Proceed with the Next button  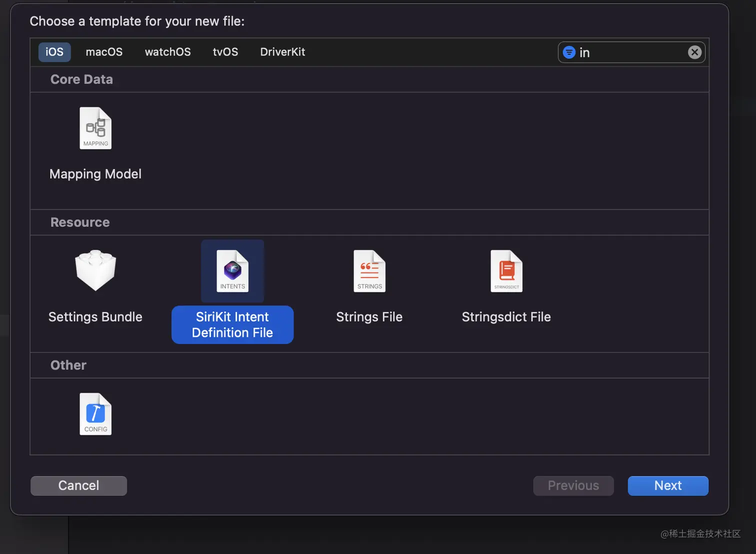pyautogui.click(x=668, y=485)
